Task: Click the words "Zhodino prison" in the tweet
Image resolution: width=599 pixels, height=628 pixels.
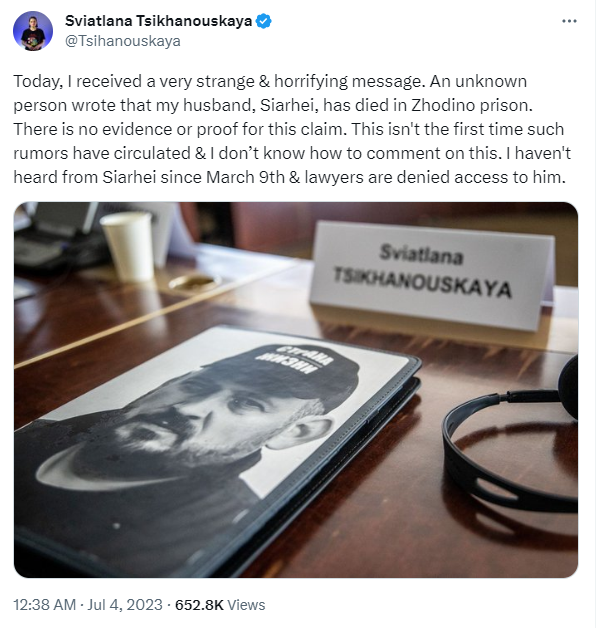Action: tap(472, 105)
